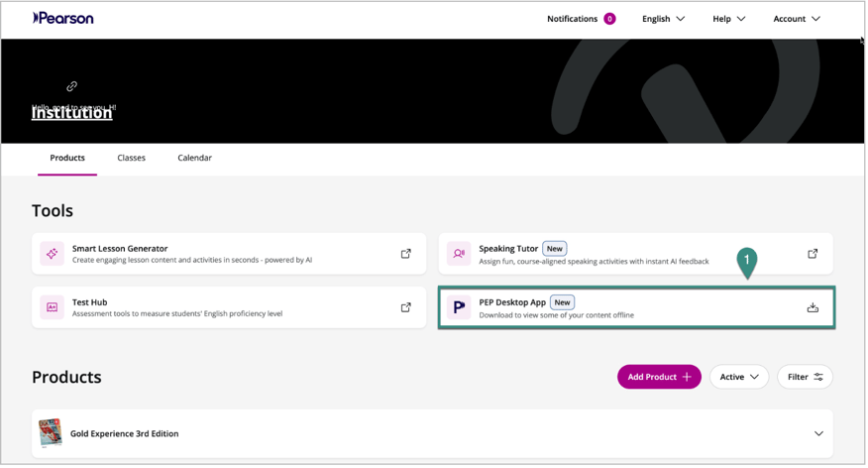Click the Institution heading link
The image size is (868, 468).
[x=72, y=112]
